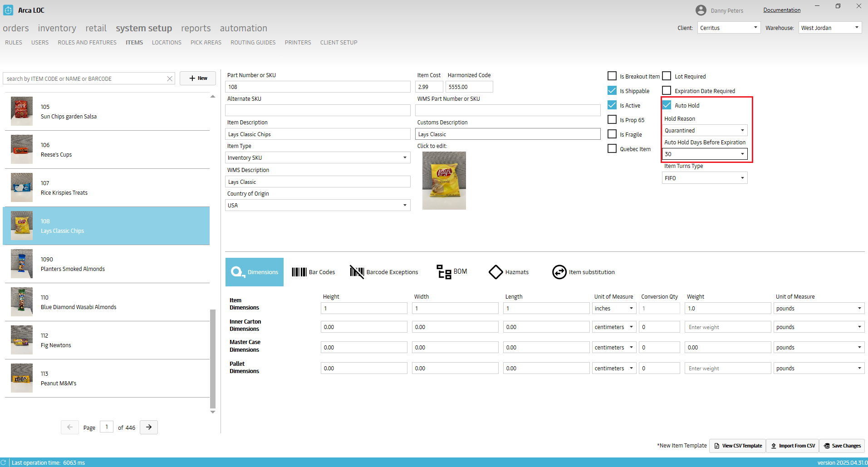Open the Barcode Exceptions crossed barcode icon
This screenshot has width=868, height=467.
pos(357,272)
